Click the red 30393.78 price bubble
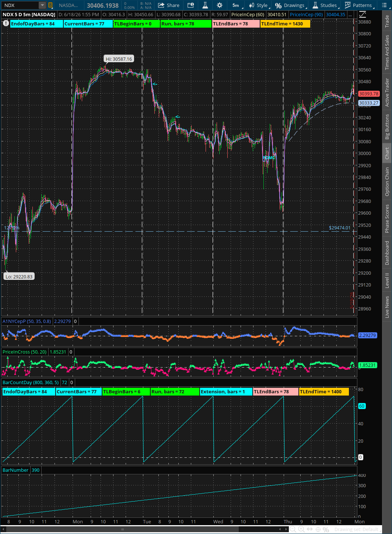This screenshot has height=534, width=392. 368,94
